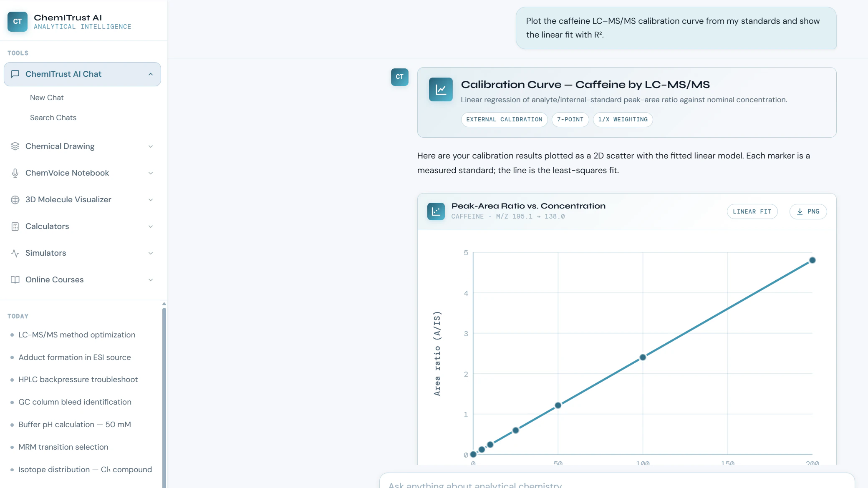868x488 pixels.
Task: Click the 7-POINT tag
Action: [570, 120]
